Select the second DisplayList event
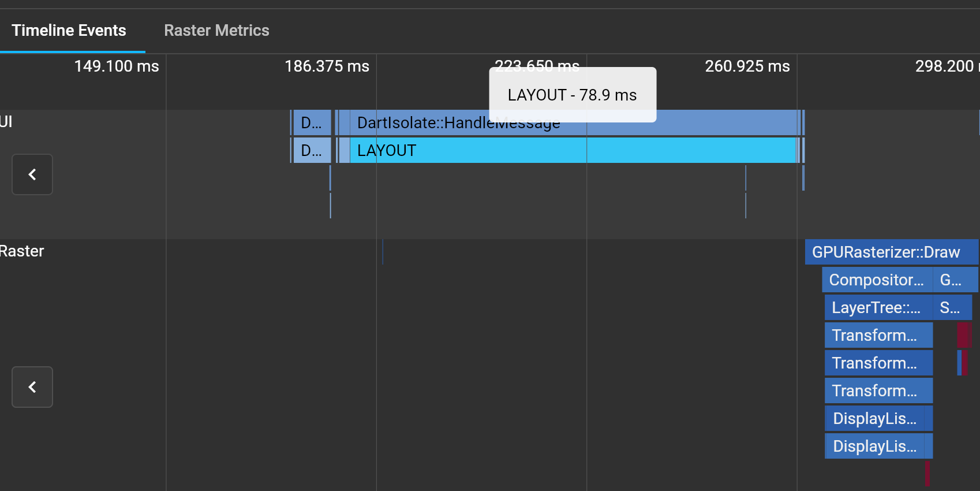 click(x=878, y=446)
